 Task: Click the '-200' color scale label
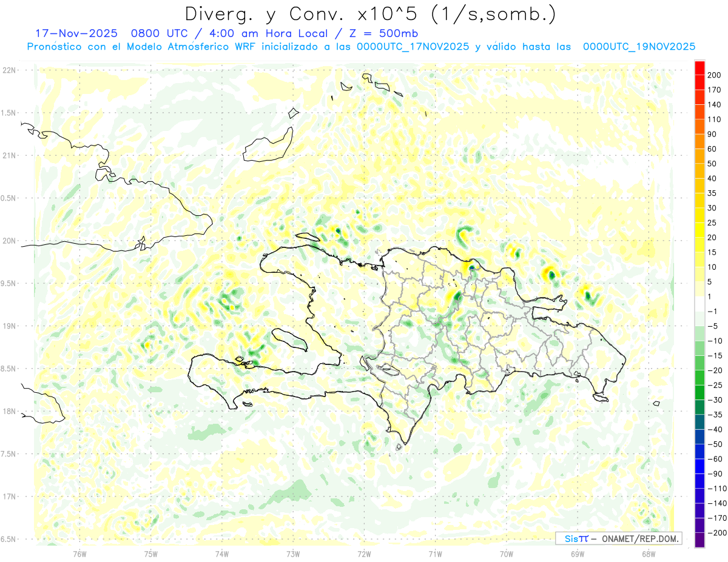(x=718, y=533)
